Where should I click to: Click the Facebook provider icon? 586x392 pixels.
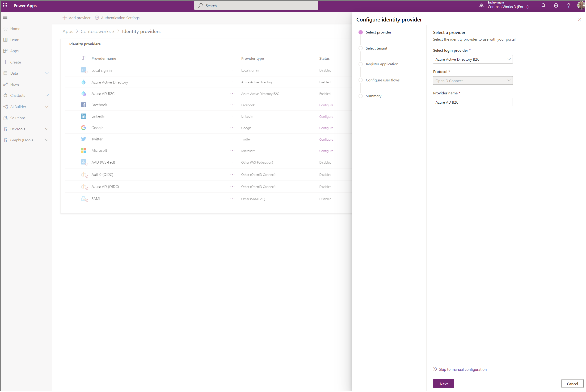[x=84, y=105]
